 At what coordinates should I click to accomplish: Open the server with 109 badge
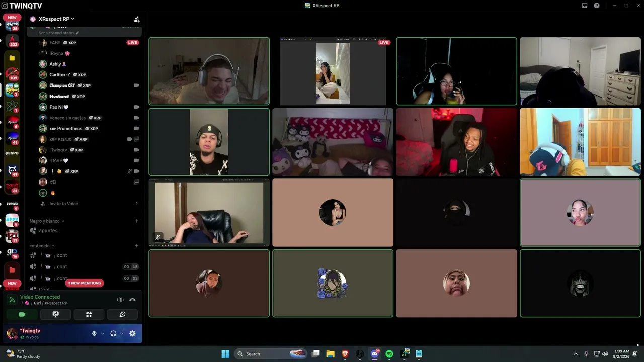point(12,74)
